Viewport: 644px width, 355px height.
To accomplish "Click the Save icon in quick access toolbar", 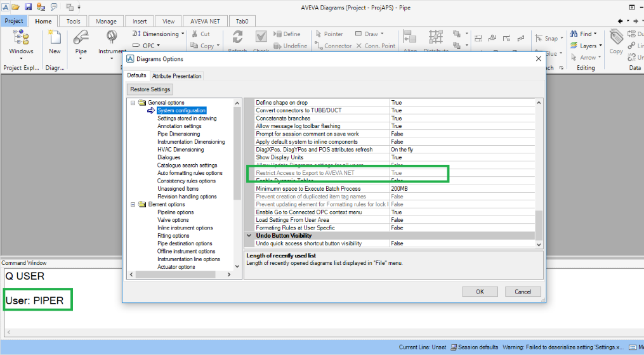I will coord(28,7).
